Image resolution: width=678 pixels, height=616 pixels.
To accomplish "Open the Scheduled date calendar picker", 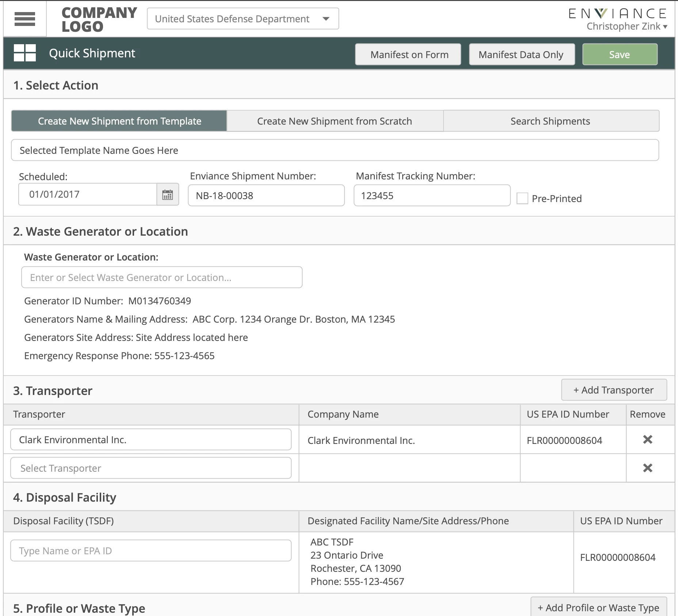I will [168, 194].
